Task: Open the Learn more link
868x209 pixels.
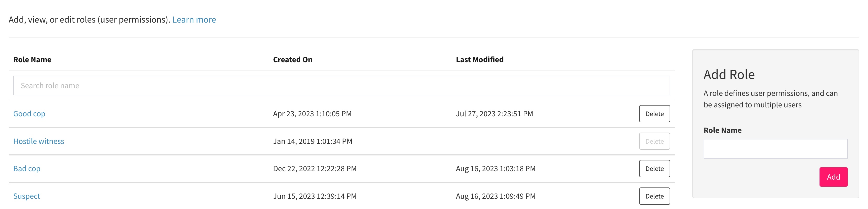Action: click(194, 20)
